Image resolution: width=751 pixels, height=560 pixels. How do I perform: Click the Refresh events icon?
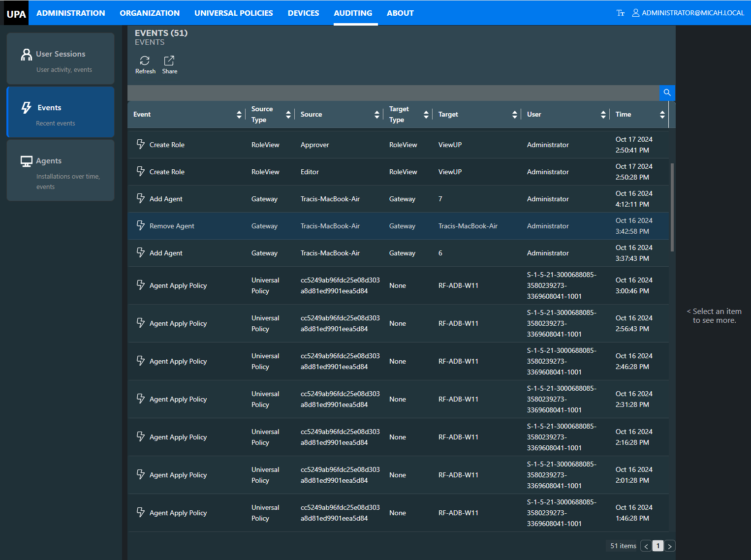145,61
